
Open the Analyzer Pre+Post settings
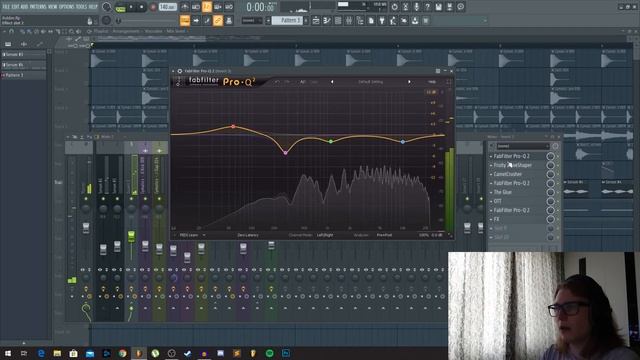point(384,235)
